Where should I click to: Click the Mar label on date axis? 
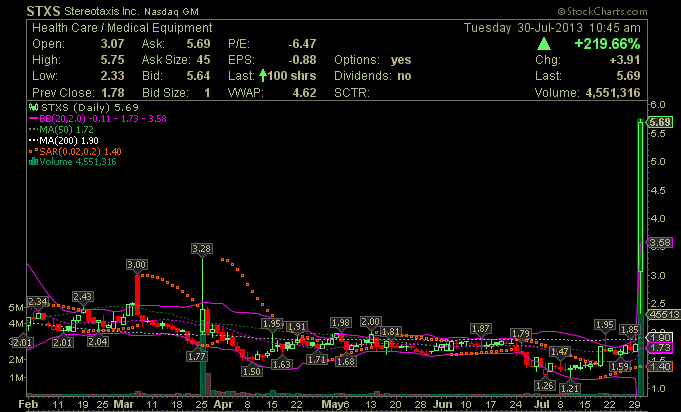(x=123, y=405)
